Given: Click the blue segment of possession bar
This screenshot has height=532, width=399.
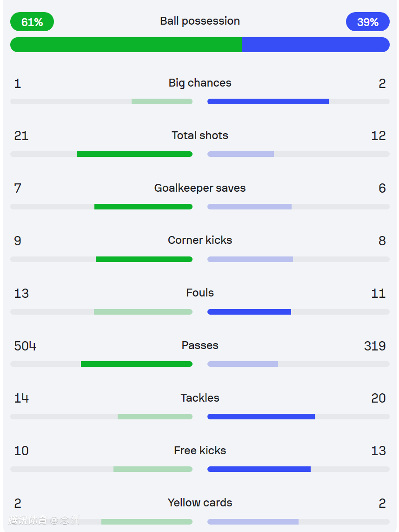Looking at the screenshot, I should [x=315, y=45].
